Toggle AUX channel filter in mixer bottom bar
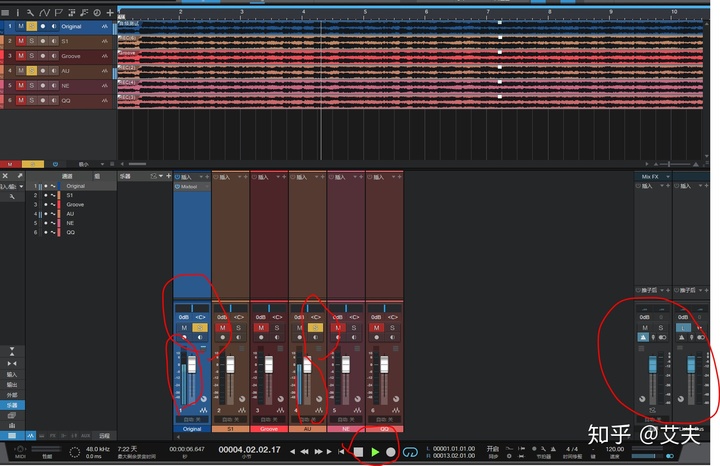 click(x=85, y=435)
